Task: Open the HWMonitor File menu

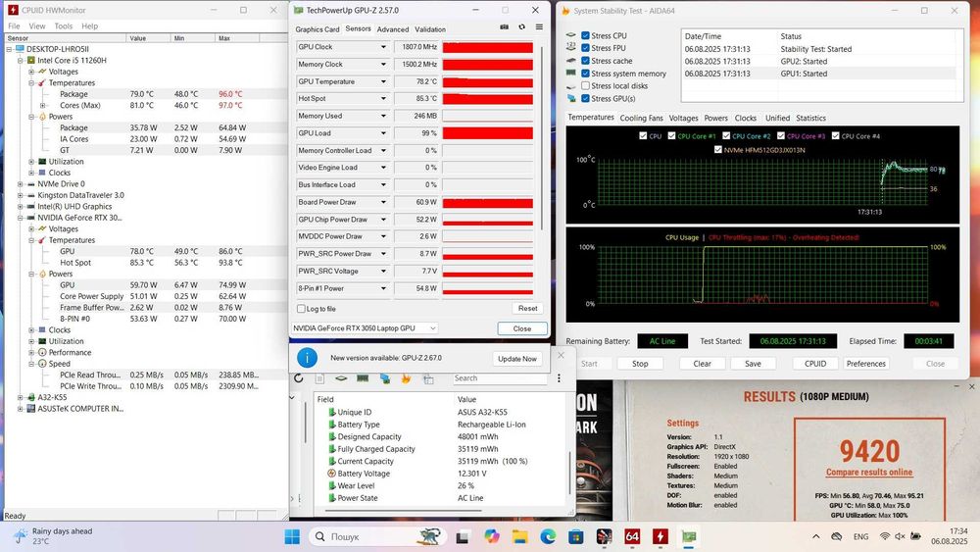Action: point(14,26)
